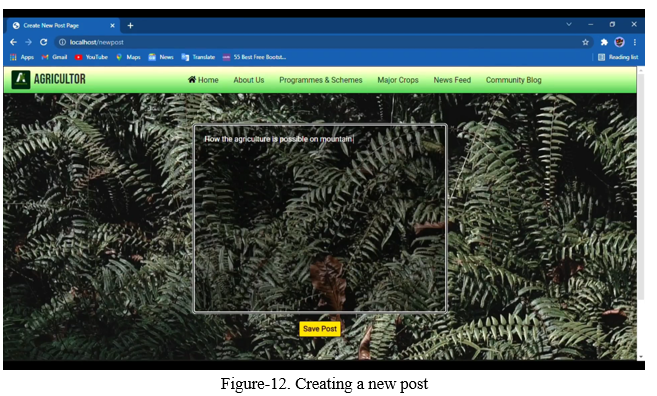Open the About Us page
This screenshot has width=657, height=396.
pos(249,80)
